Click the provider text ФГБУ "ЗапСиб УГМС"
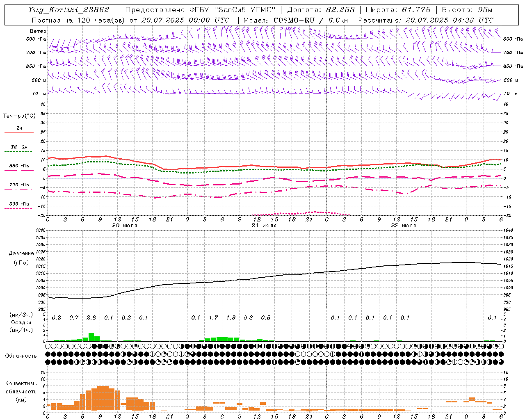The image size is (525, 420). tap(232, 10)
